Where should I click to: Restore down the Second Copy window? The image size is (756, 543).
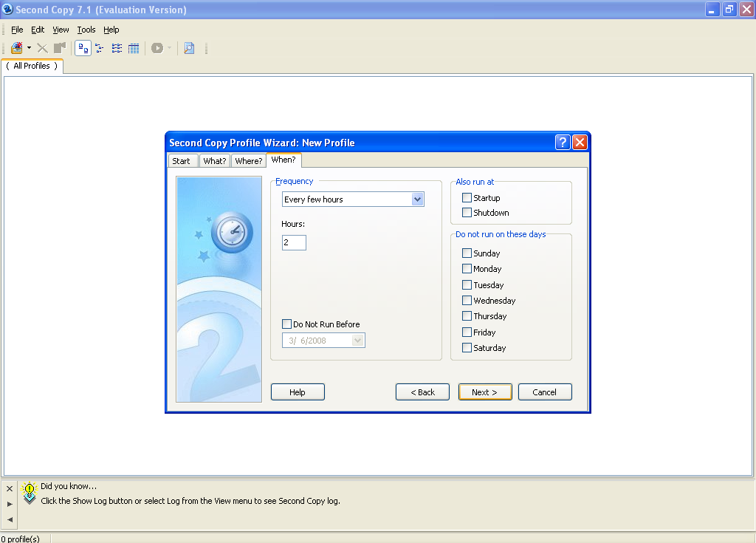click(729, 9)
